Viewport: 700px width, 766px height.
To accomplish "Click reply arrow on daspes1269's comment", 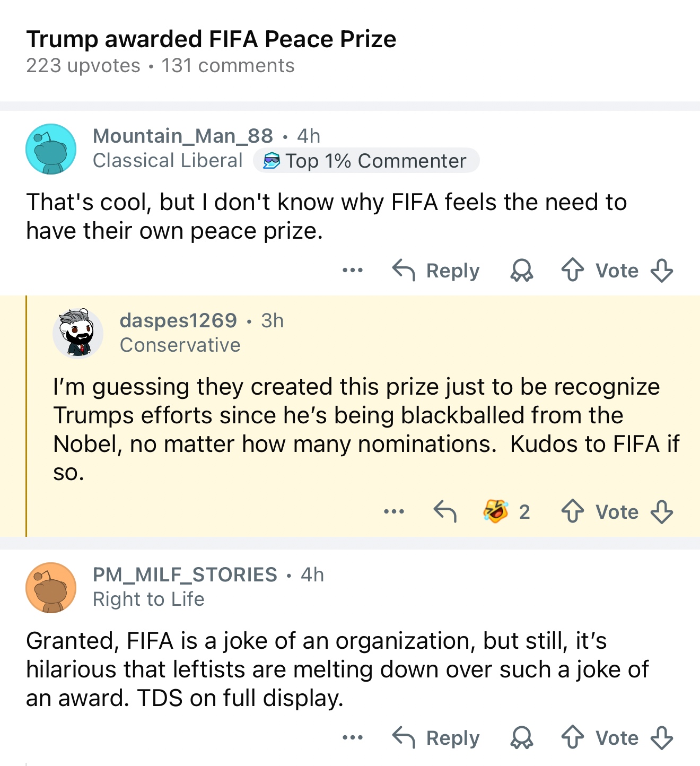I will pyautogui.click(x=444, y=511).
